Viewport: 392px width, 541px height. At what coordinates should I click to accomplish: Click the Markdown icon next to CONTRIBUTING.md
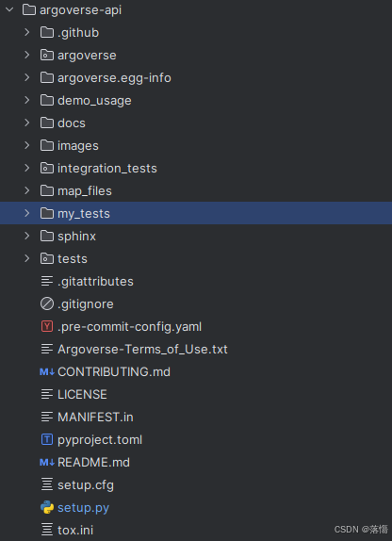pyautogui.click(x=47, y=372)
